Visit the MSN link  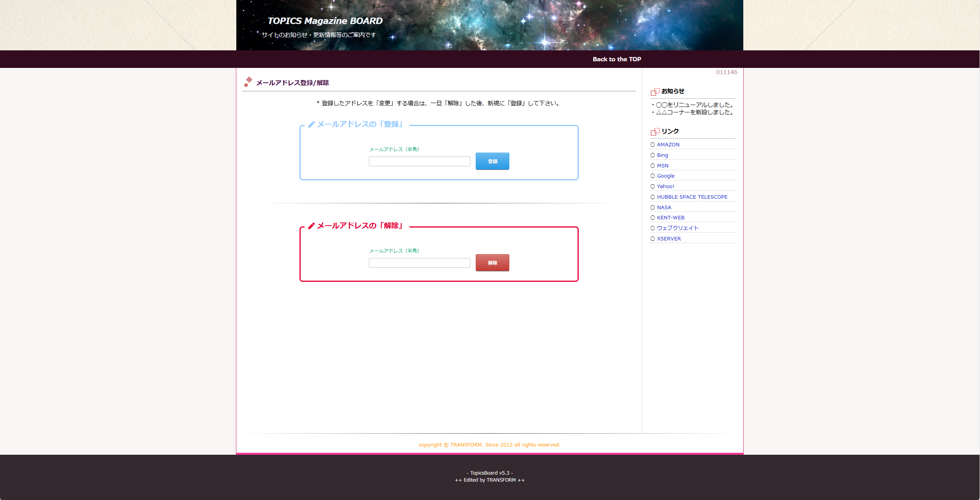tap(662, 166)
